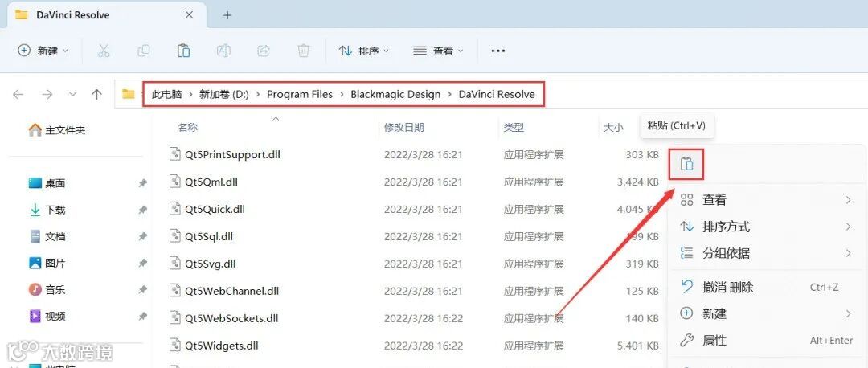Open 音乐 in navigation pane
Screen dimensions: 868x368
coord(47,289)
